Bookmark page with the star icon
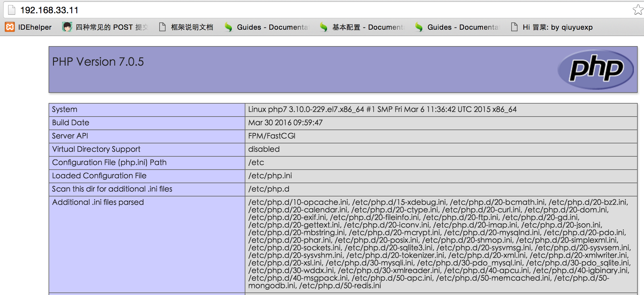The height and width of the screenshot is (295, 644). (x=638, y=10)
